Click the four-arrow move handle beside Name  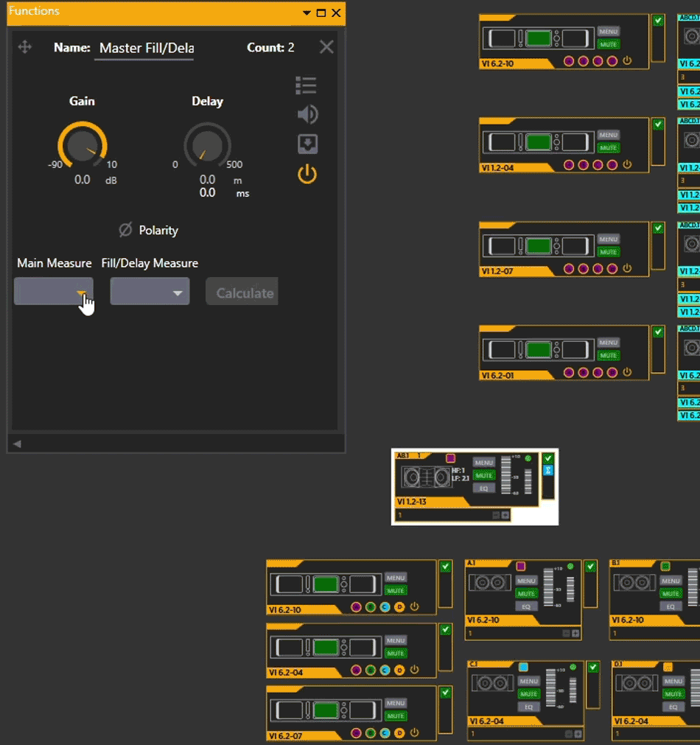(x=24, y=47)
